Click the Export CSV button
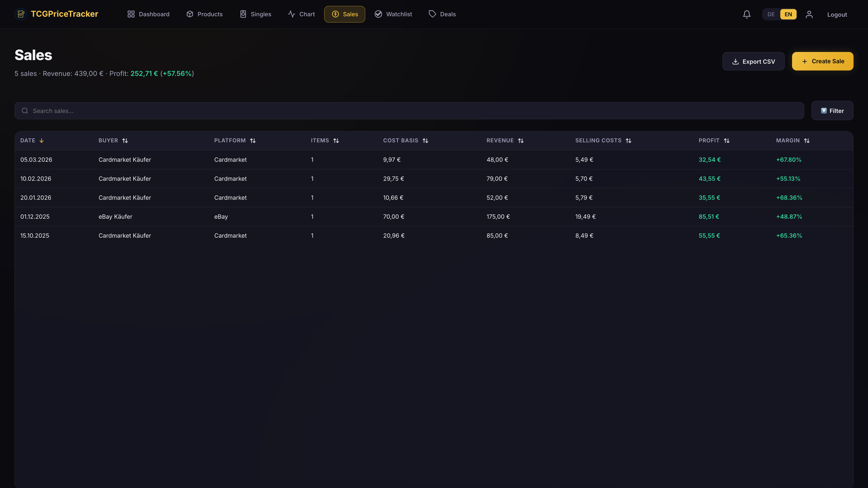Viewport: 868px width, 488px height. pyautogui.click(x=753, y=61)
